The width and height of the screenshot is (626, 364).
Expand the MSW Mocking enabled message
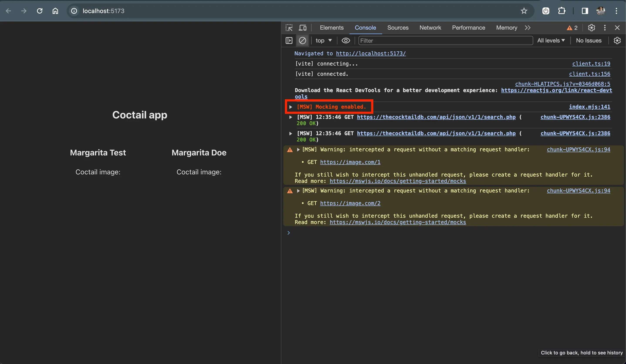point(290,107)
